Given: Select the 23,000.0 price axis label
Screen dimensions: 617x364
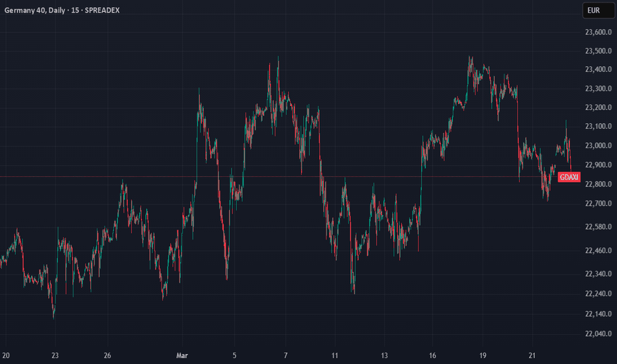Looking at the screenshot, I should tap(598, 146).
